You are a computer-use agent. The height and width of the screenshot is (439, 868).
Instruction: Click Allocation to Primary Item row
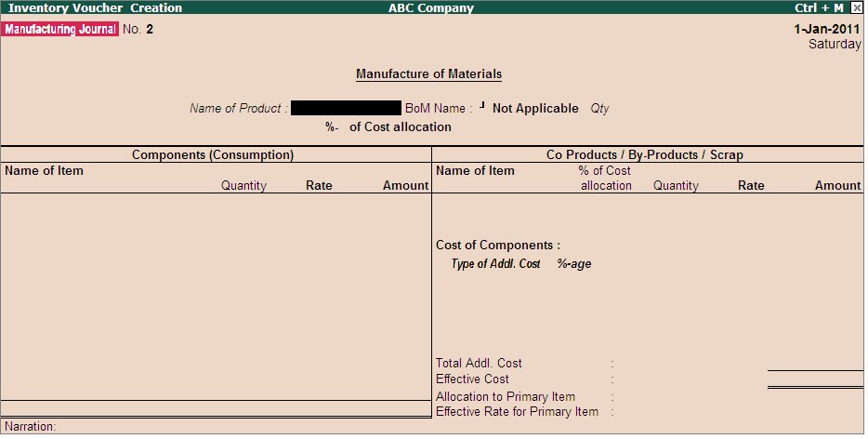505,397
